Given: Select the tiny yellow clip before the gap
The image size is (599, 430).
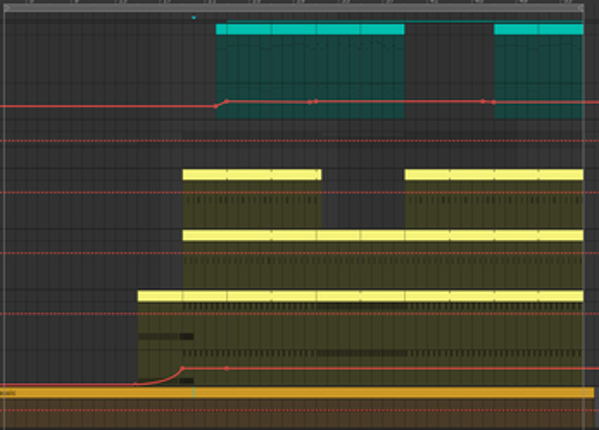Looking at the screenshot, I should click(319, 175).
